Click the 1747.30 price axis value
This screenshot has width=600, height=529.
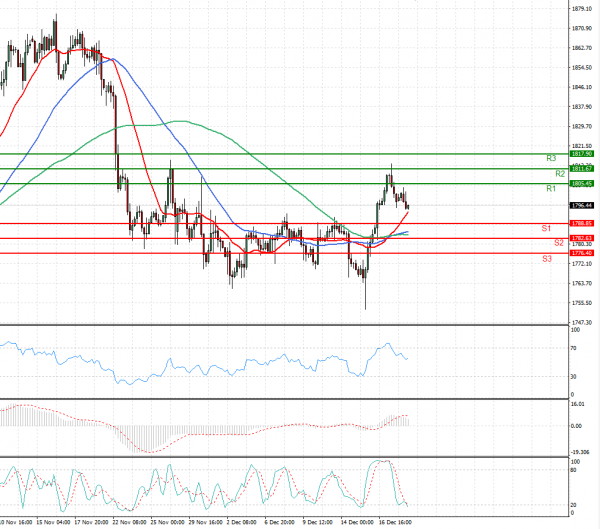(582, 323)
